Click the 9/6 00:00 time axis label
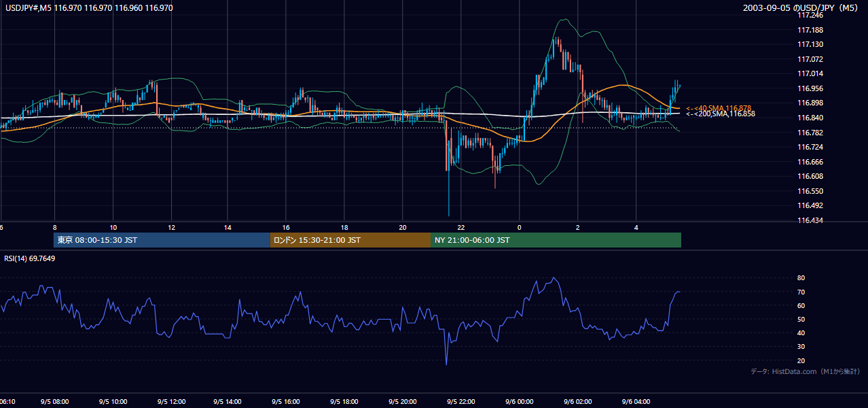The width and height of the screenshot is (868, 408). (519, 401)
